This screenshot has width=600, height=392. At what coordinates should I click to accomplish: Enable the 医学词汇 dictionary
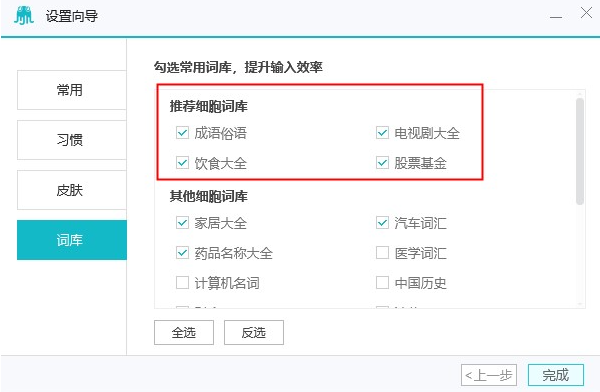pos(382,253)
